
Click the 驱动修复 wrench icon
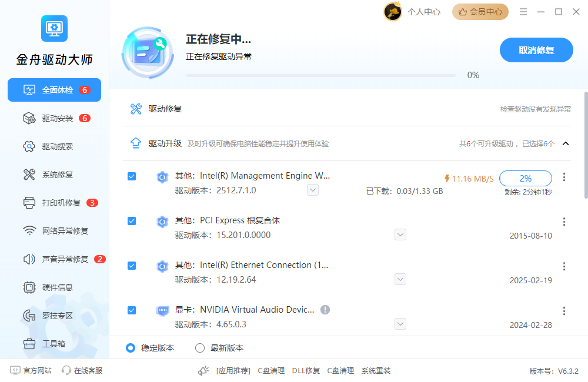point(136,109)
